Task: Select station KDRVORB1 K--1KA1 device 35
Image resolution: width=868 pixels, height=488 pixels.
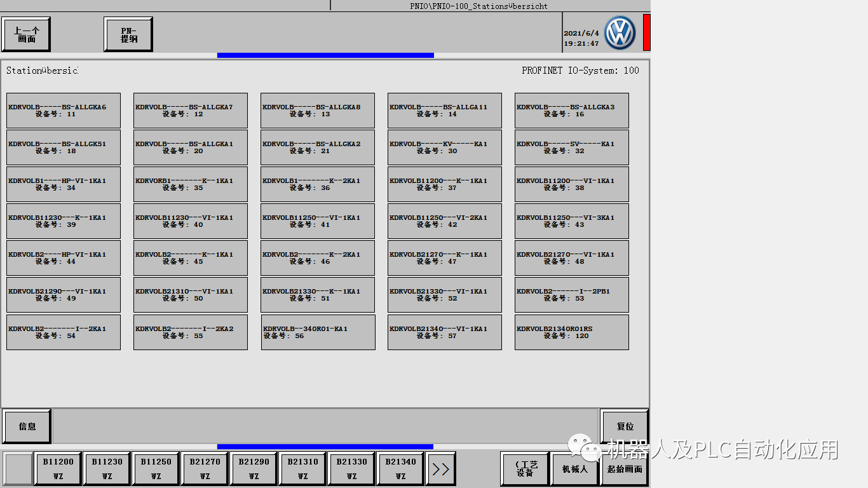Action: pos(191,184)
